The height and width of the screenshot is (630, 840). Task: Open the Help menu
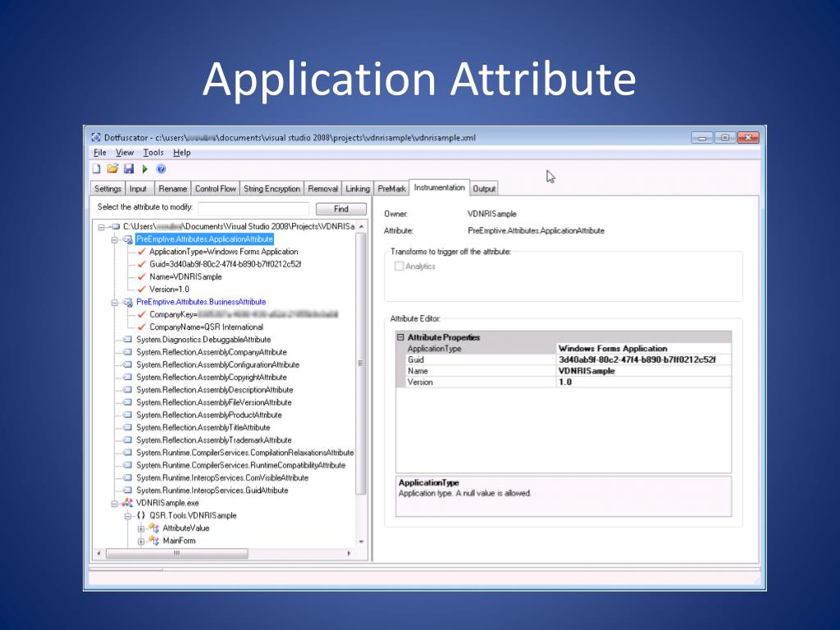(x=181, y=153)
